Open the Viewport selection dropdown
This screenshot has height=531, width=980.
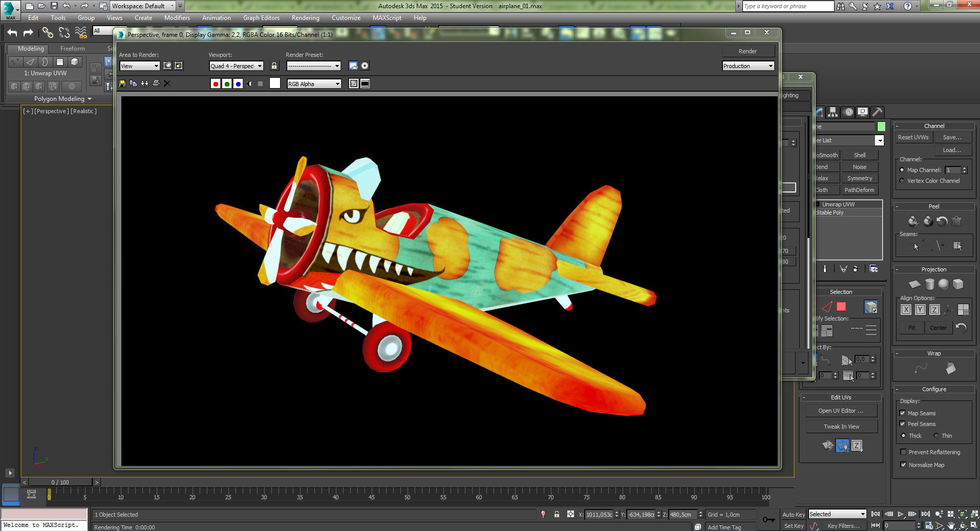(x=236, y=66)
